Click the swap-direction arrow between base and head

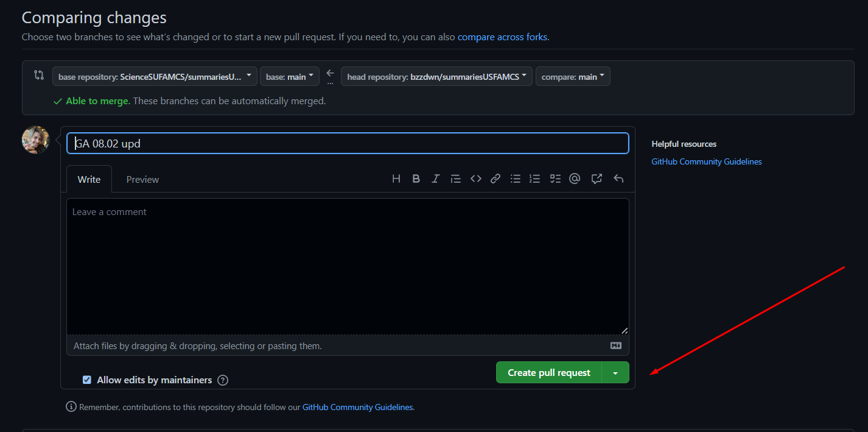(x=331, y=73)
